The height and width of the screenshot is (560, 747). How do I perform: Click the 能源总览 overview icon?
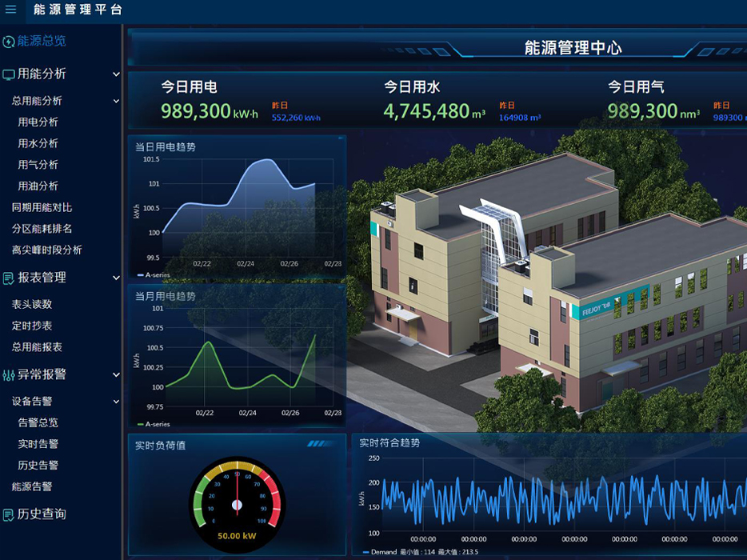click(9, 41)
